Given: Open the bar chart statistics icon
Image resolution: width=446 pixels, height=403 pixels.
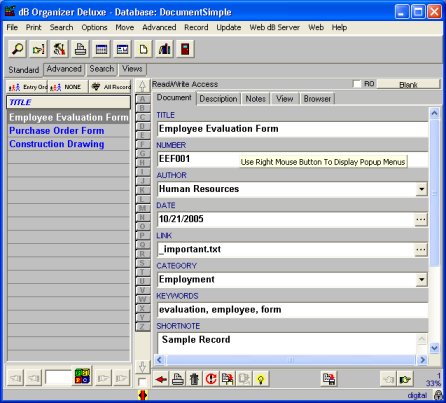Looking at the screenshot, I should point(164,49).
